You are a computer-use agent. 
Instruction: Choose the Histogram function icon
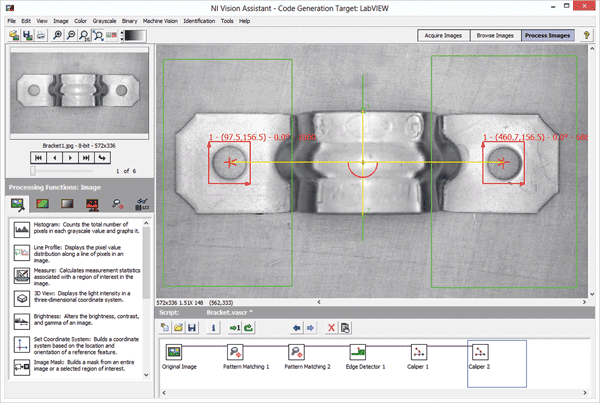click(22, 230)
